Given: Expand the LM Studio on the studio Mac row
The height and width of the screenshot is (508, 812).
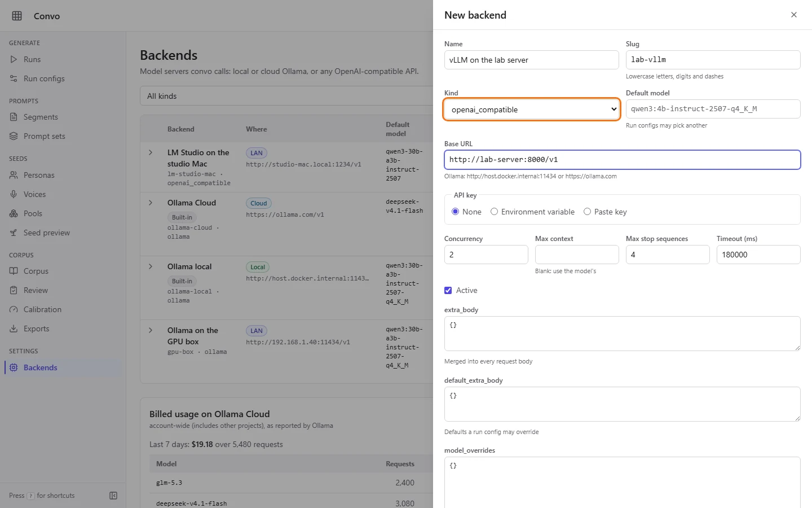Looking at the screenshot, I should click(151, 152).
